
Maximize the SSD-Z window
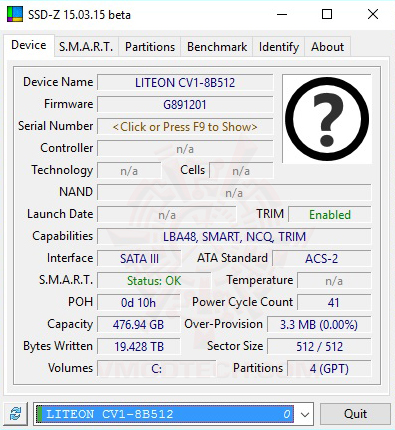(x=327, y=14)
